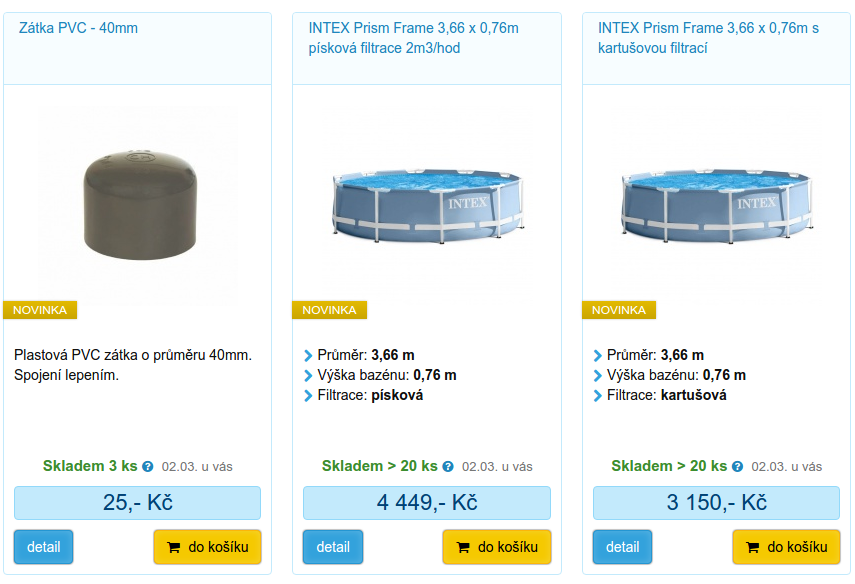This screenshot has height=584, width=855.
Task: Click the 4 449,- Kč price box
Action: pos(426,503)
